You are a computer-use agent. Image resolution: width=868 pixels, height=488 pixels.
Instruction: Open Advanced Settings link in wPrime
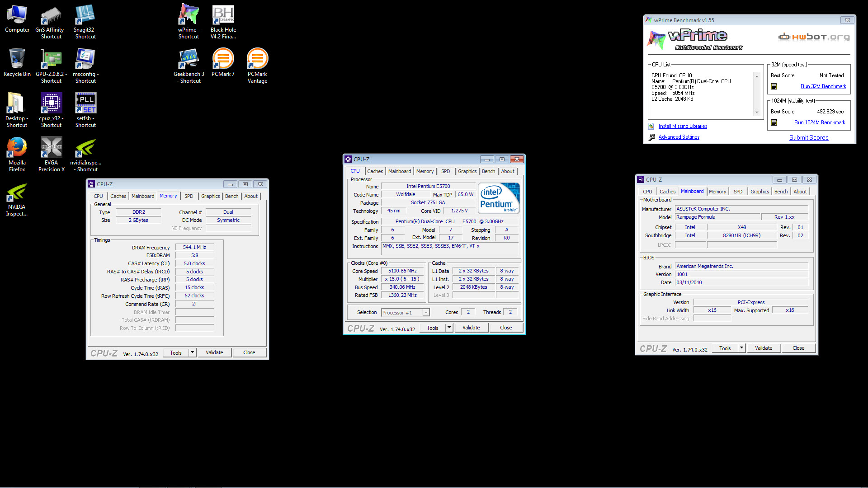[x=679, y=137]
